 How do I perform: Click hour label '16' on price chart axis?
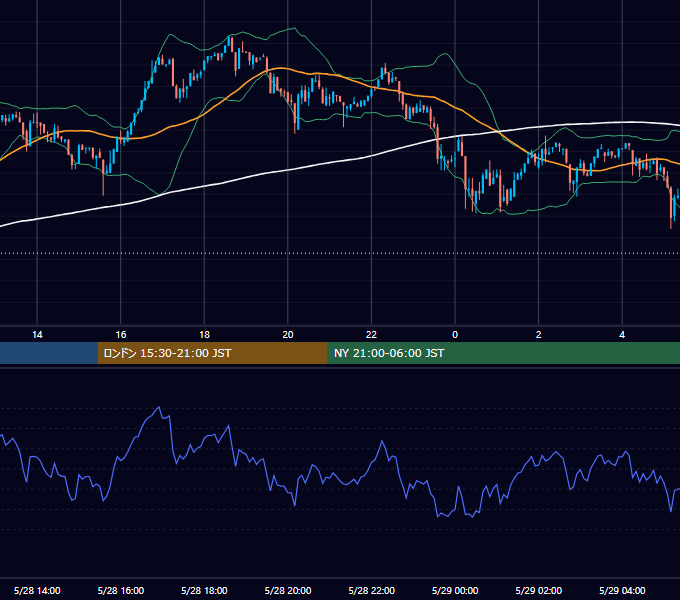(x=121, y=335)
